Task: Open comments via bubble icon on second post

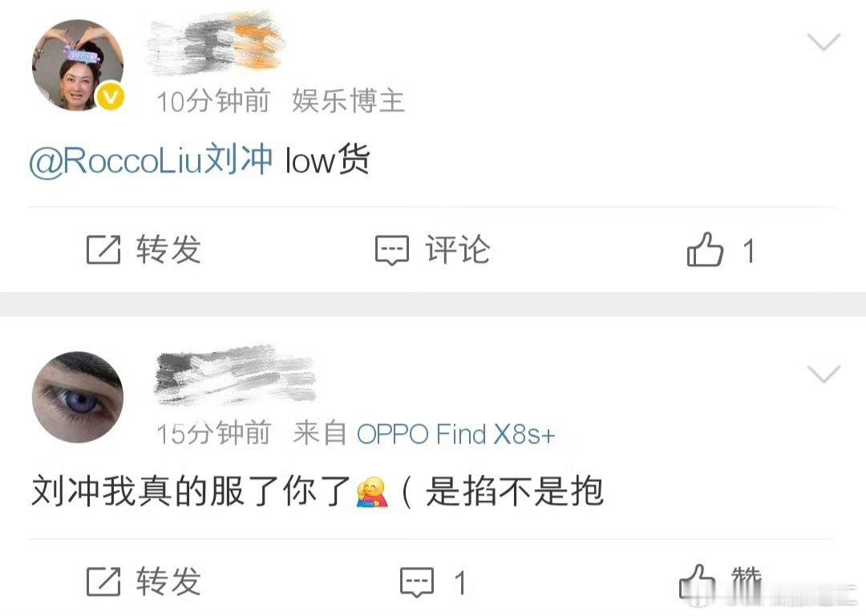Action: (417, 582)
